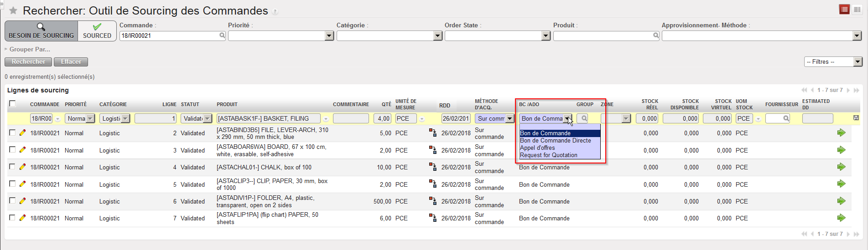Check the checkbox for line 3 row
The width and height of the screenshot is (868, 250).
(x=12, y=150)
